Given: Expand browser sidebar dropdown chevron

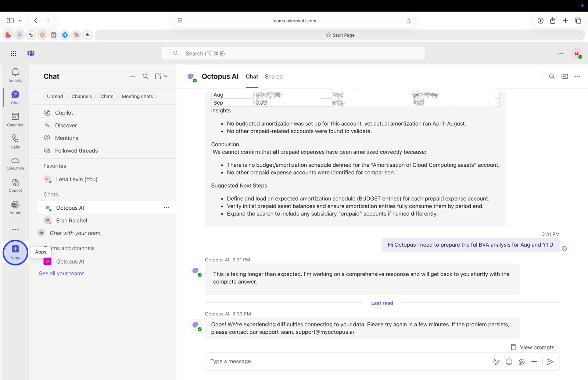Looking at the screenshot, I should [20, 21].
